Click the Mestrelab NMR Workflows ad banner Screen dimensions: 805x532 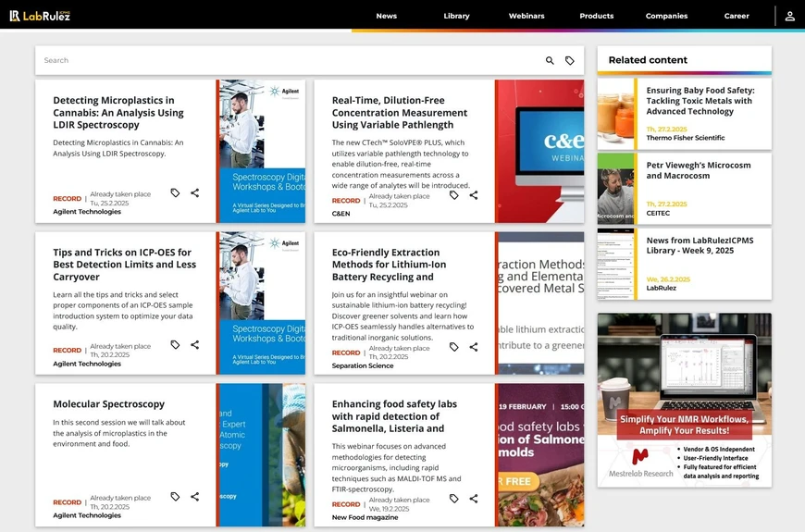(x=685, y=400)
